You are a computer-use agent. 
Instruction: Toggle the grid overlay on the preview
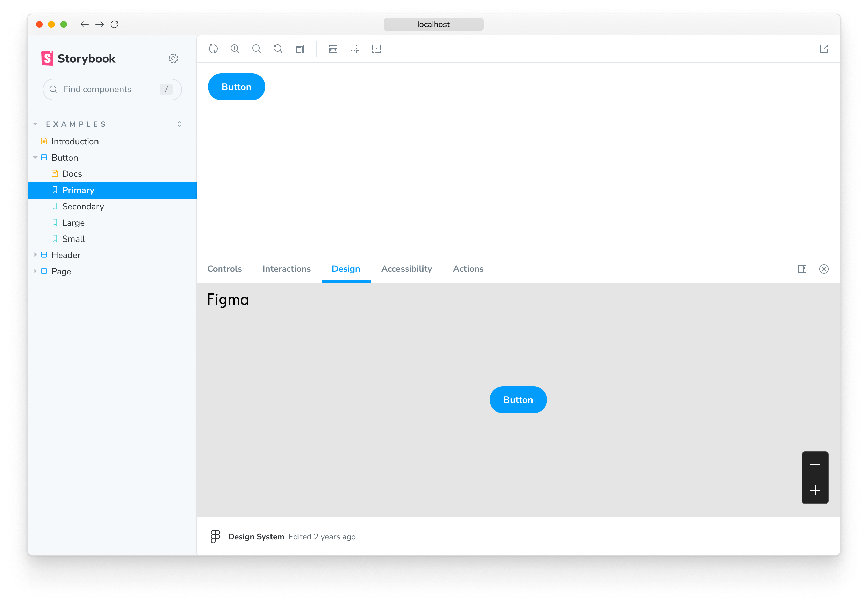tap(354, 49)
